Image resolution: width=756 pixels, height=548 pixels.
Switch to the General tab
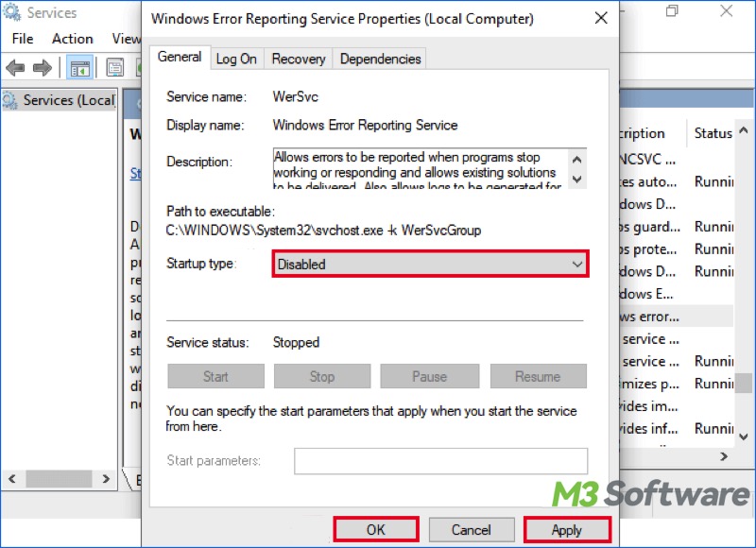click(x=180, y=58)
